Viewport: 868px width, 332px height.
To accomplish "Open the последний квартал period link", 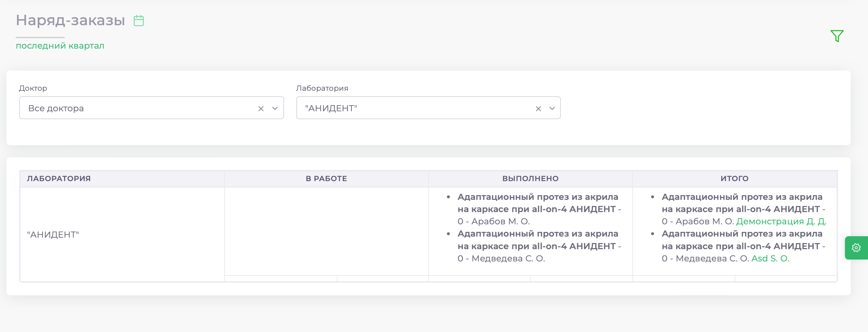I will (x=60, y=46).
